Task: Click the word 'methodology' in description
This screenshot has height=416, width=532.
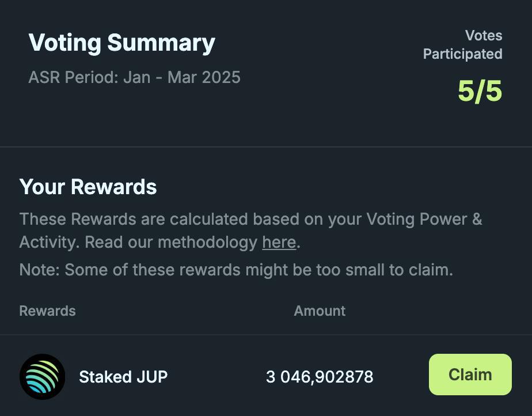Action: (208, 242)
